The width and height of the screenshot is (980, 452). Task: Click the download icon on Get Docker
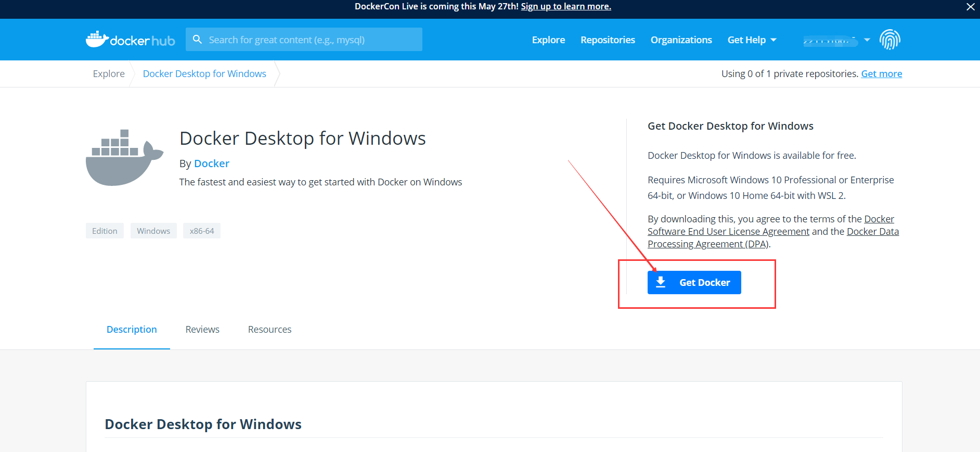point(661,282)
